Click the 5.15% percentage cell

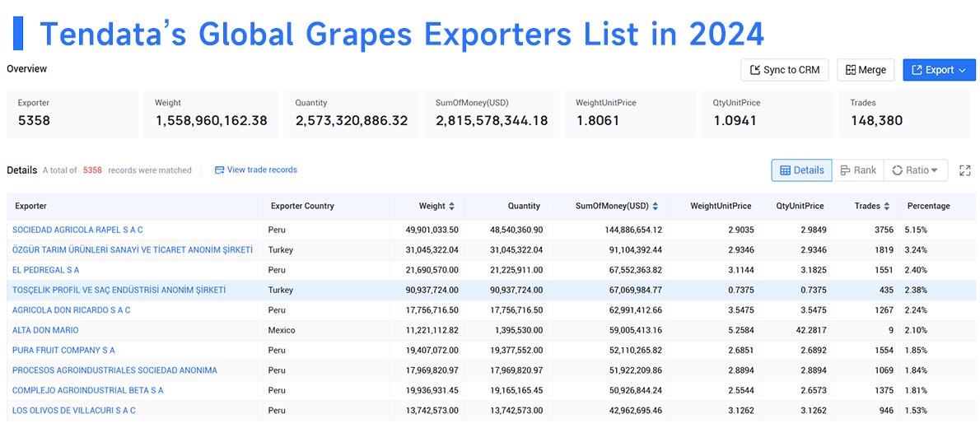pyautogui.click(x=916, y=230)
